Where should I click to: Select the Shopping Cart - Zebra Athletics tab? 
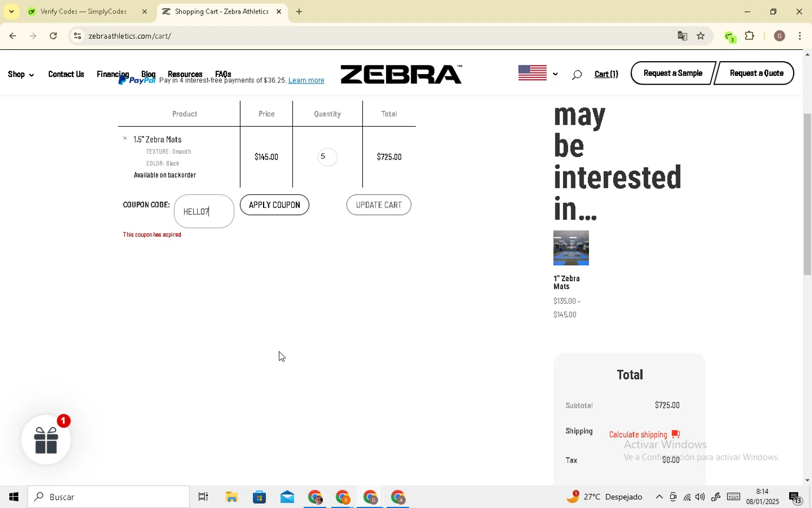pyautogui.click(x=222, y=11)
